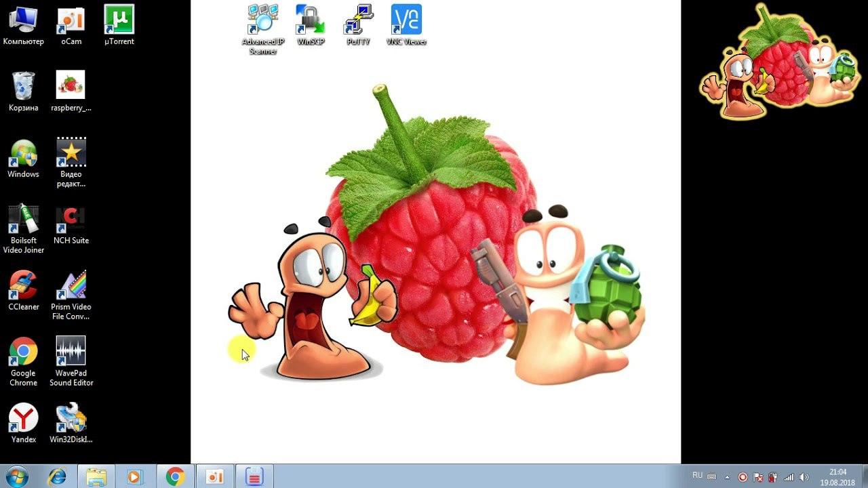868x488 pixels.
Task: Click the Chrome taskbar button
Action: (x=175, y=477)
